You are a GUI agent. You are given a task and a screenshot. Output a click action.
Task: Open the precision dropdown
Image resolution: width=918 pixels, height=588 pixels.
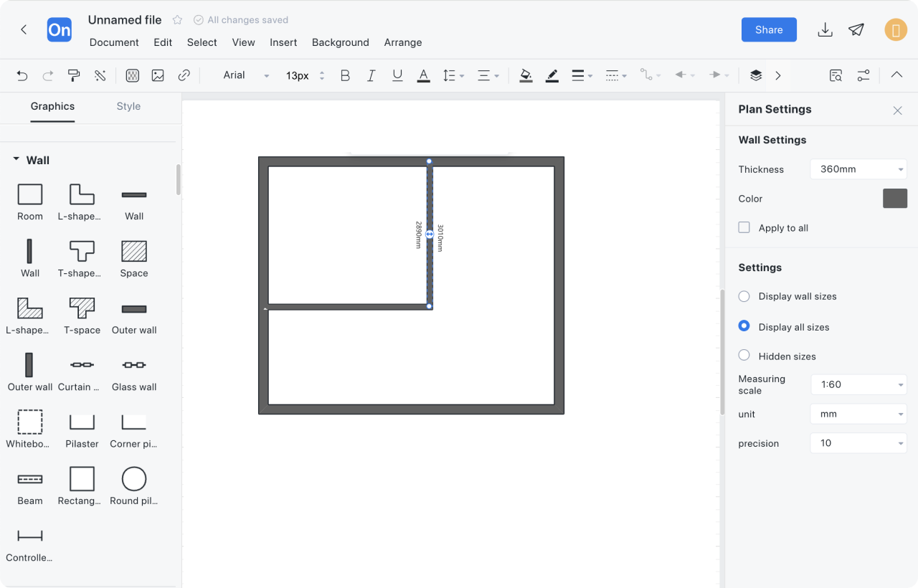click(x=858, y=443)
